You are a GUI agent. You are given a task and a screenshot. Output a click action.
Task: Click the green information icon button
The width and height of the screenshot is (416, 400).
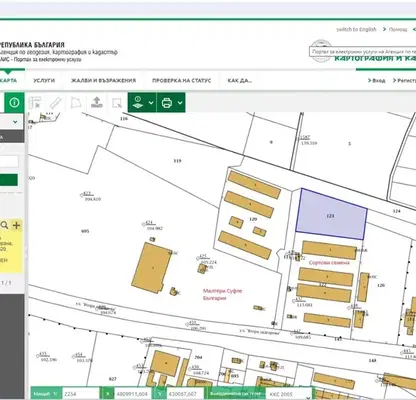[x=14, y=102]
